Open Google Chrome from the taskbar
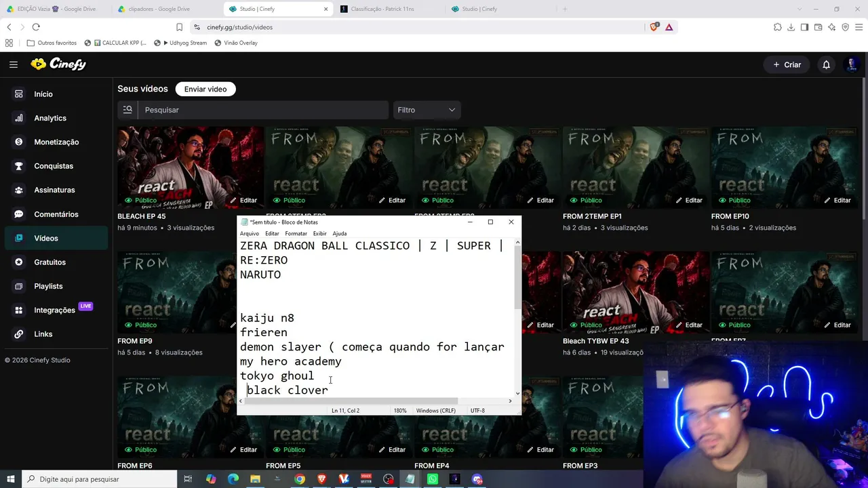This screenshot has height=488, width=868. (300, 479)
